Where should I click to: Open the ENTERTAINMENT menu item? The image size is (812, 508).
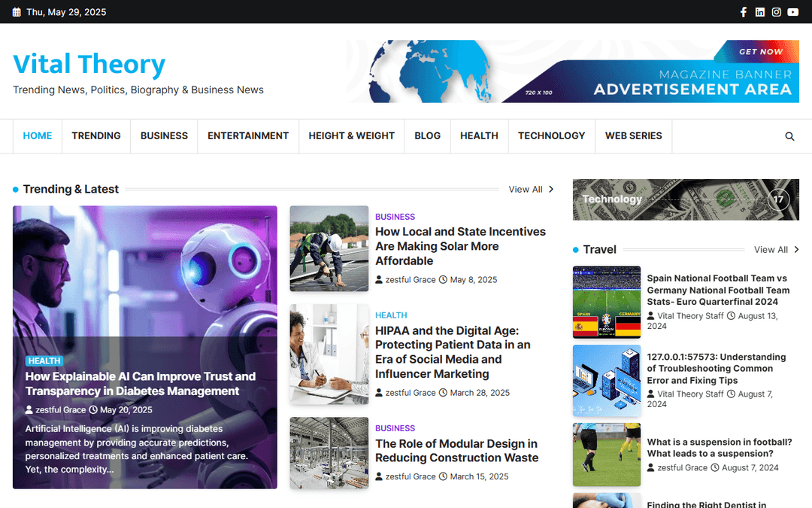pyautogui.click(x=248, y=135)
